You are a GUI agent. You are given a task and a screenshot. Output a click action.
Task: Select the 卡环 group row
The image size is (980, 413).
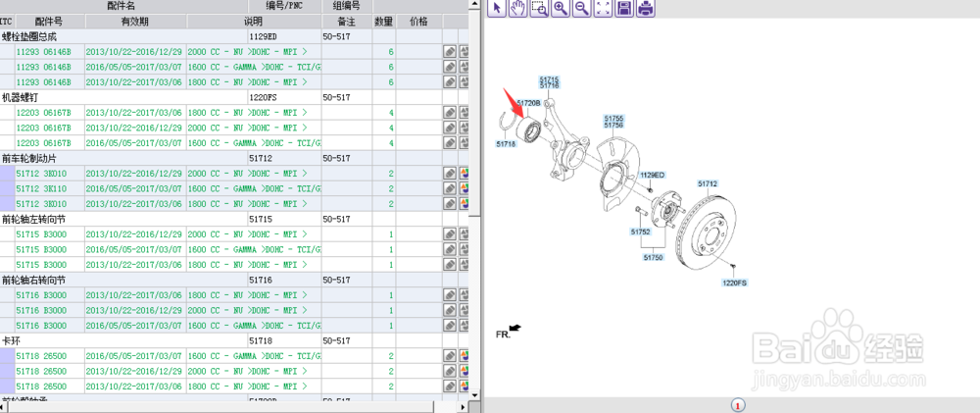point(234,340)
